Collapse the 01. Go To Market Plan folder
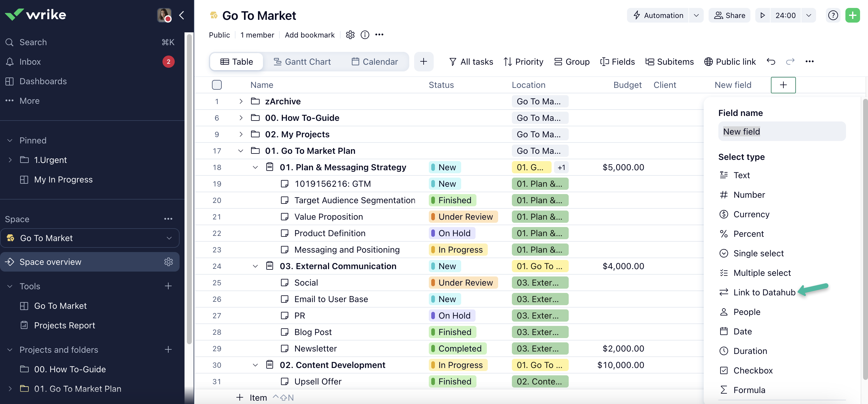The width and height of the screenshot is (868, 404). [x=241, y=151]
